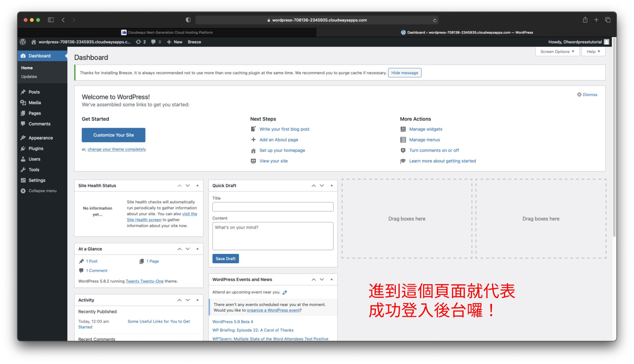This screenshot has width=634, height=364.
Task: Collapse the admin menu
Action: 39,191
